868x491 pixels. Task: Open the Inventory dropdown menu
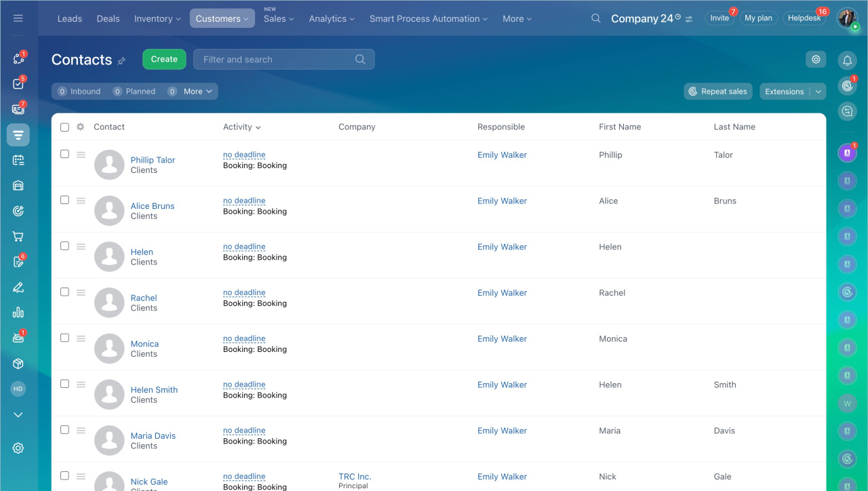tap(157, 18)
